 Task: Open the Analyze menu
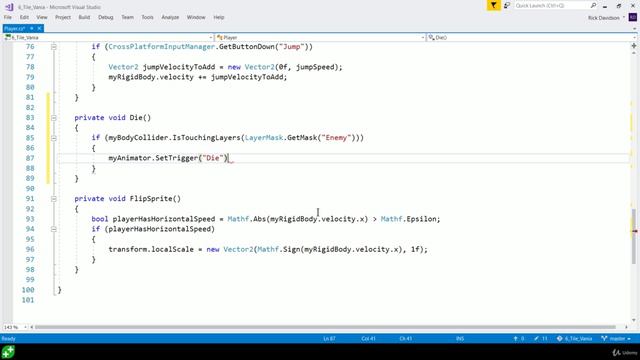pyautogui.click(x=170, y=17)
